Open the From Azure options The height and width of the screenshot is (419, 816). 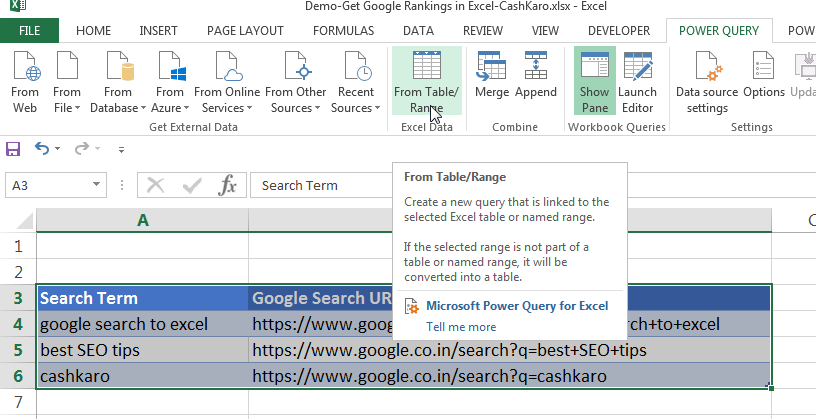coord(170,81)
